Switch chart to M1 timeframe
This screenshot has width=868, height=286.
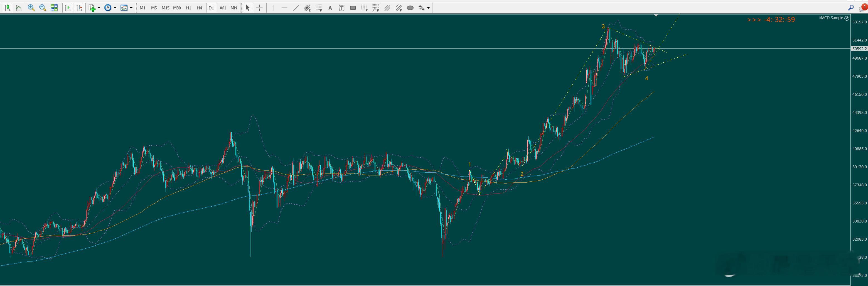pyautogui.click(x=142, y=8)
